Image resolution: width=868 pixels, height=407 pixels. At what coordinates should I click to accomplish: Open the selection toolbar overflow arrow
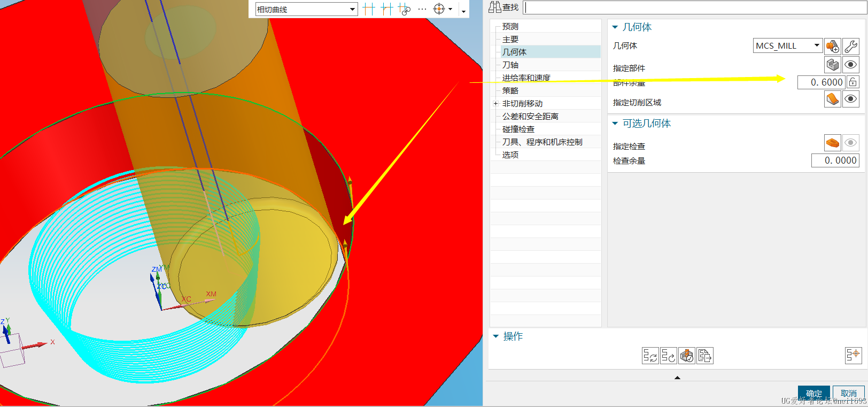pos(463,11)
